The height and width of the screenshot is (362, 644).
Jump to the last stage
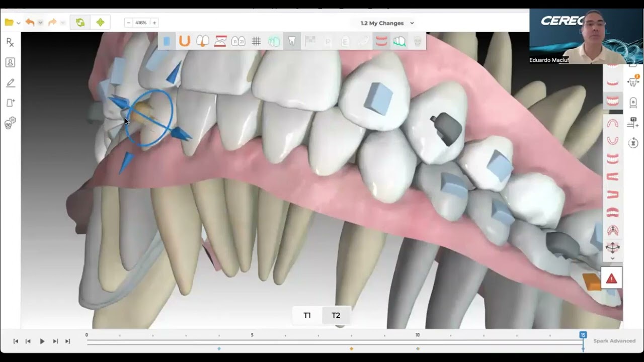coord(67,341)
